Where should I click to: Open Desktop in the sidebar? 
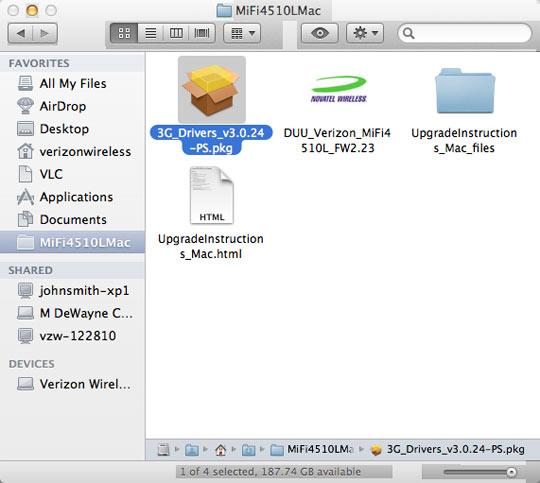(x=72, y=129)
